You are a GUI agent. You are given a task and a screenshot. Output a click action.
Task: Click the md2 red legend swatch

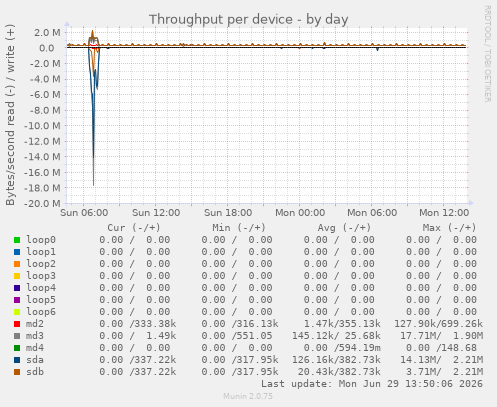(x=17, y=324)
